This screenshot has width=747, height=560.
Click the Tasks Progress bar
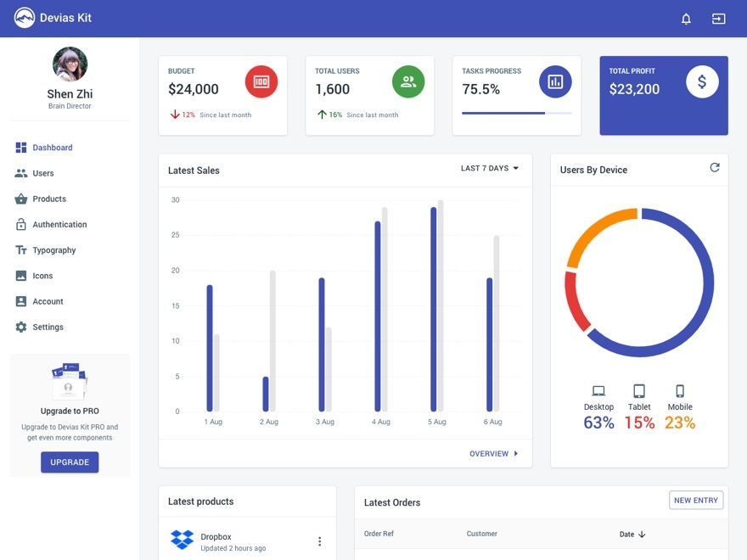[516, 114]
